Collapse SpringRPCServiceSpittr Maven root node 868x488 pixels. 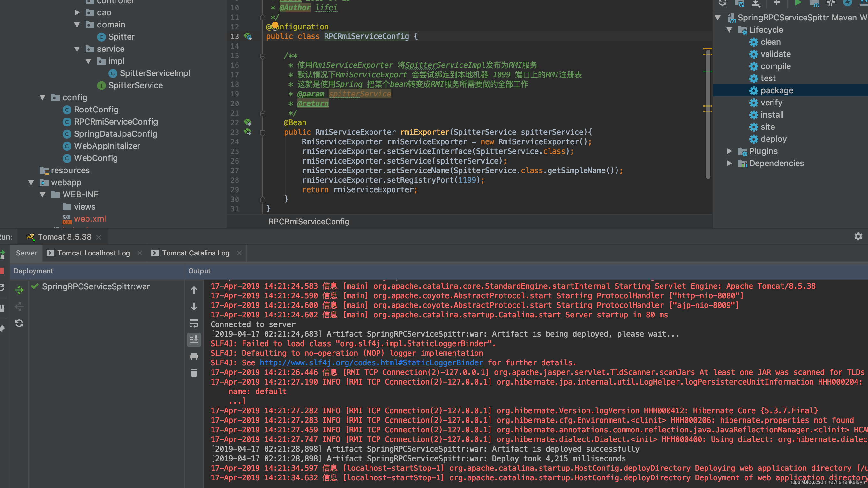[x=718, y=18]
